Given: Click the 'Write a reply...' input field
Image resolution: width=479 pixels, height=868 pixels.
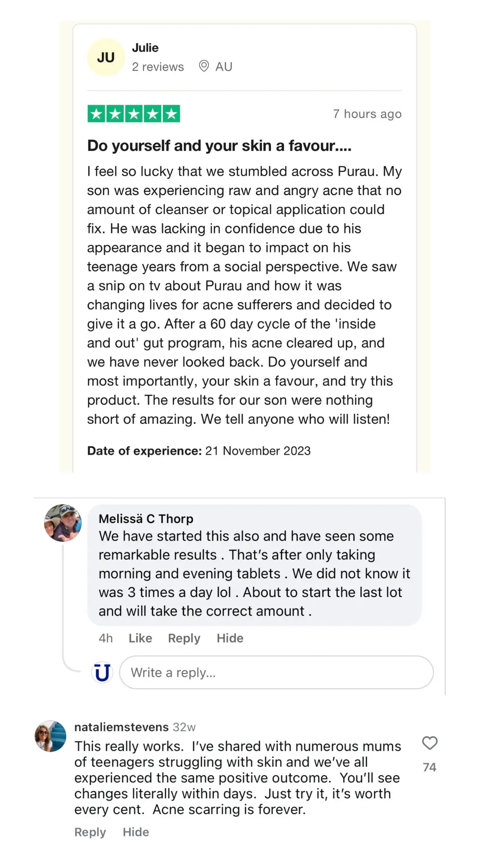Looking at the screenshot, I should 276,672.
